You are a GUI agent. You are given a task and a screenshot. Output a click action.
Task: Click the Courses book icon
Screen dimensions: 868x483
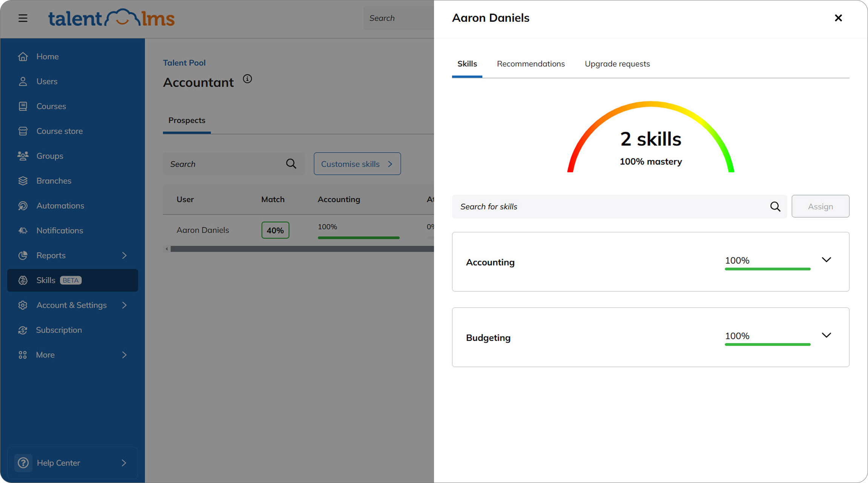tap(23, 106)
